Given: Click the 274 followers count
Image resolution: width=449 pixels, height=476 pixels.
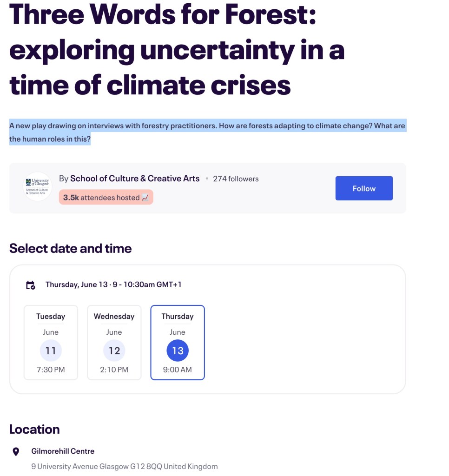Looking at the screenshot, I should [x=236, y=179].
